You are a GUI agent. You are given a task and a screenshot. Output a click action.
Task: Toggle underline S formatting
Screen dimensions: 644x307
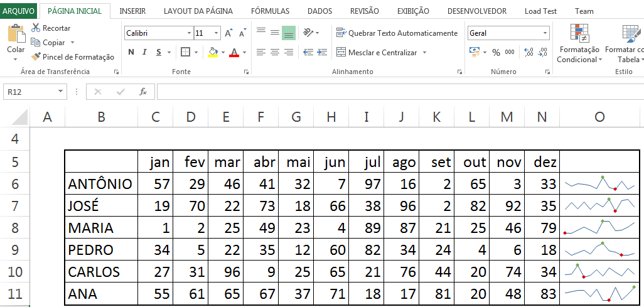click(159, 52)
